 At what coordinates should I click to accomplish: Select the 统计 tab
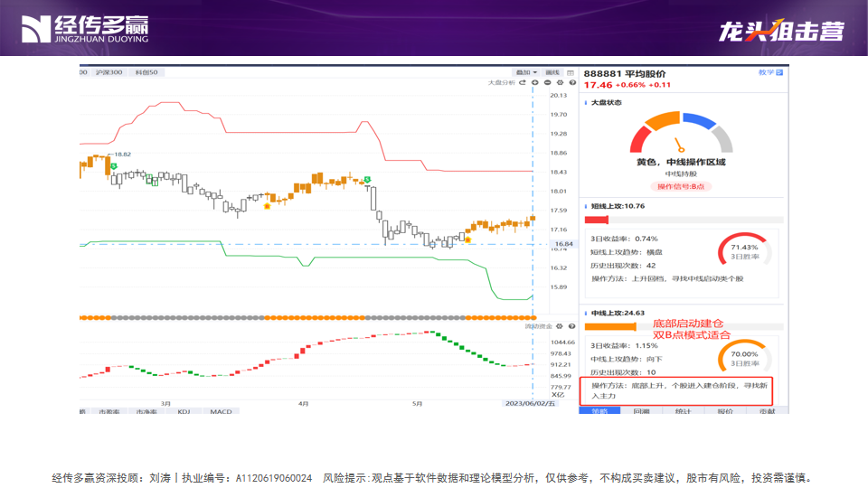coord(684,411)
